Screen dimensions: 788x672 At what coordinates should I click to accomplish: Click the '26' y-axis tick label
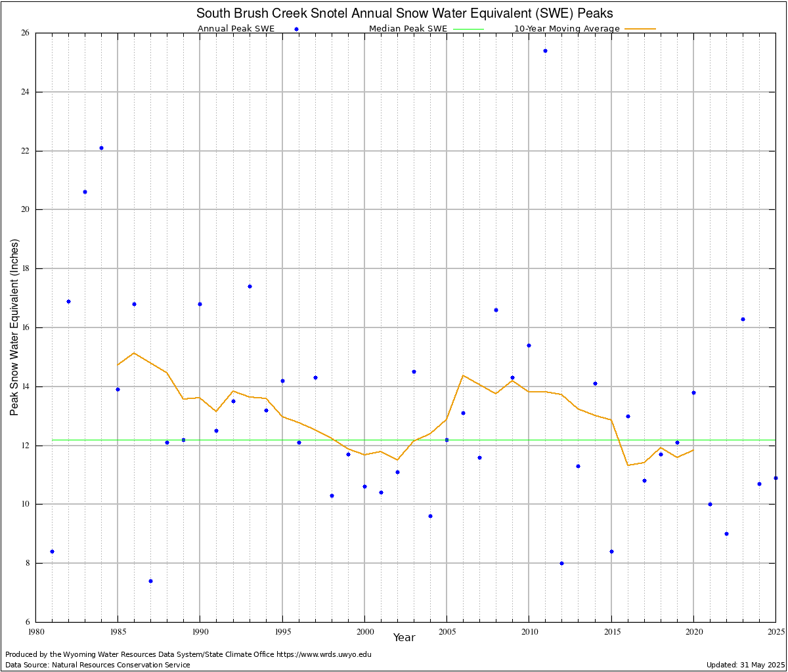tap(27, 33)
